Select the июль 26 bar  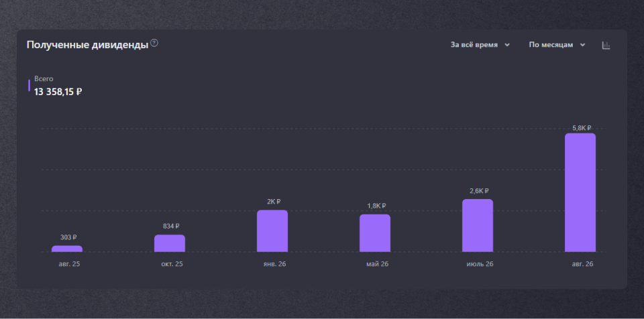pyautogui.click(x=478, y=225)
